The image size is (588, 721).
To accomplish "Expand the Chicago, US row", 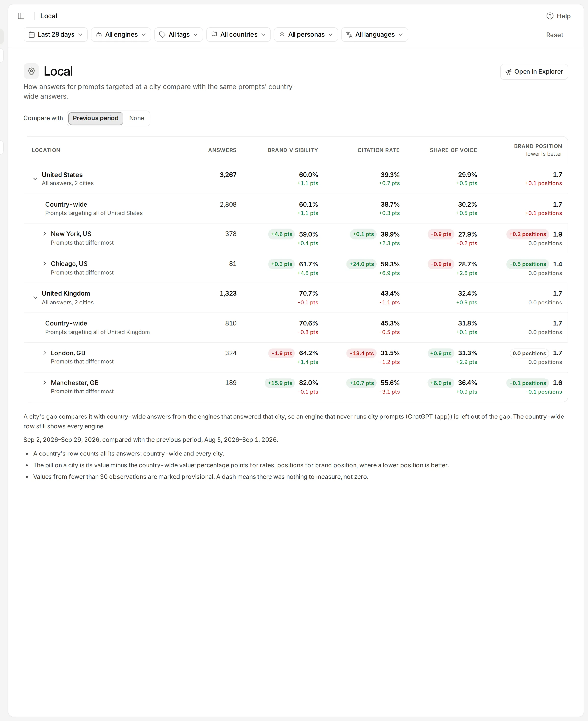I will coord(44,264).
